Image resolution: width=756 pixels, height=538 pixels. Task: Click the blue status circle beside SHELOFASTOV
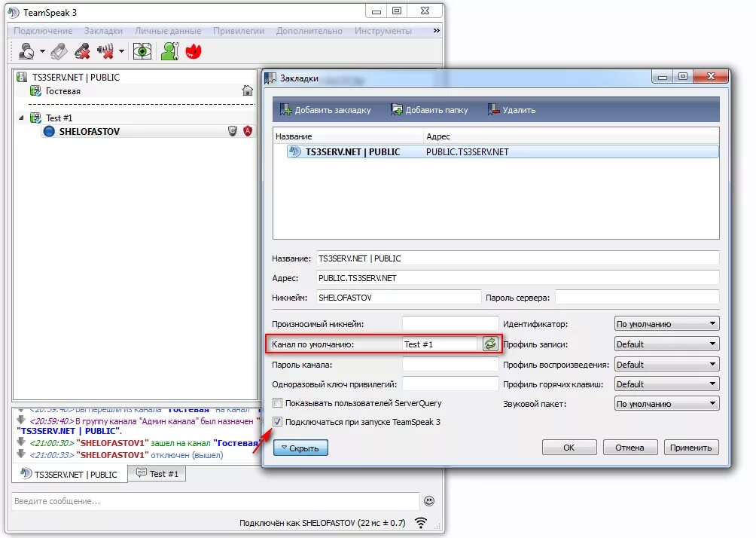49,131
